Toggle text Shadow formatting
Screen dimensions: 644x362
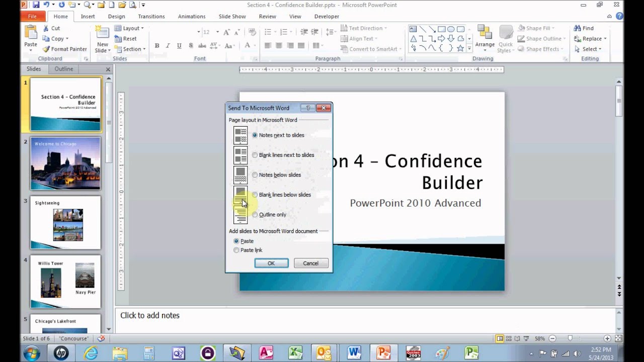191,46
